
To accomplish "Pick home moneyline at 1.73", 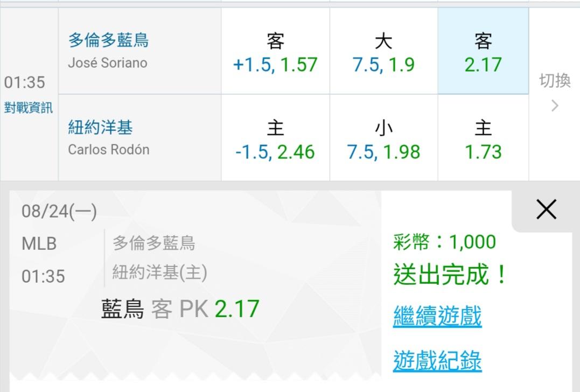I will coord(483,138).
